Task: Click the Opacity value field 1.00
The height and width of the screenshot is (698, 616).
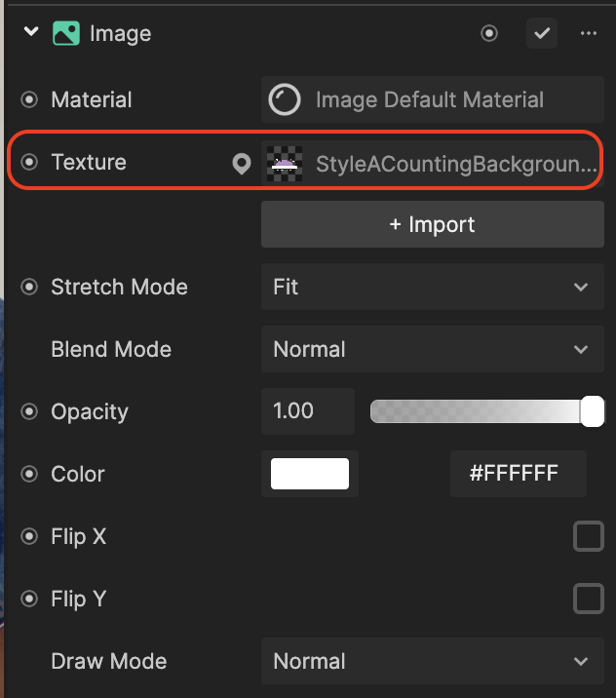Action: [308, 411]
